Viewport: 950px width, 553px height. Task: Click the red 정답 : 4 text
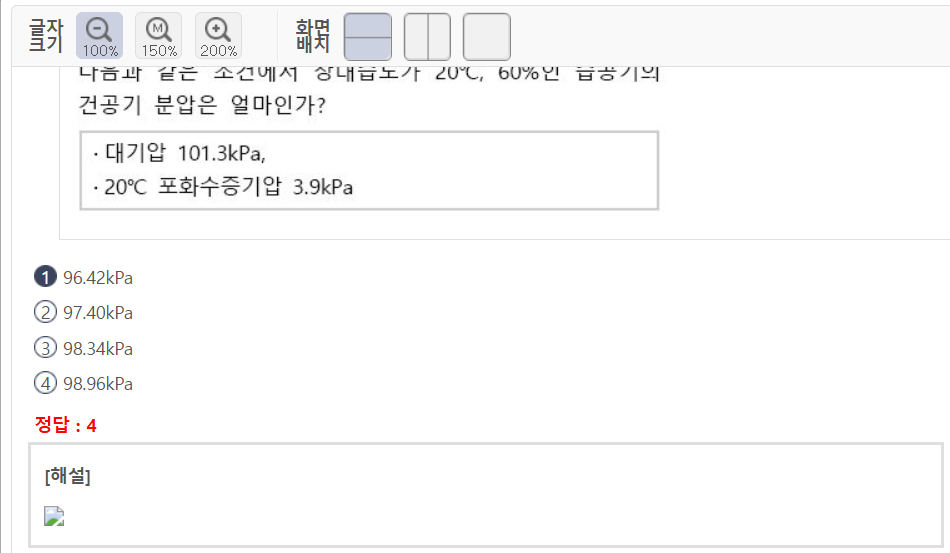(66, 425)
